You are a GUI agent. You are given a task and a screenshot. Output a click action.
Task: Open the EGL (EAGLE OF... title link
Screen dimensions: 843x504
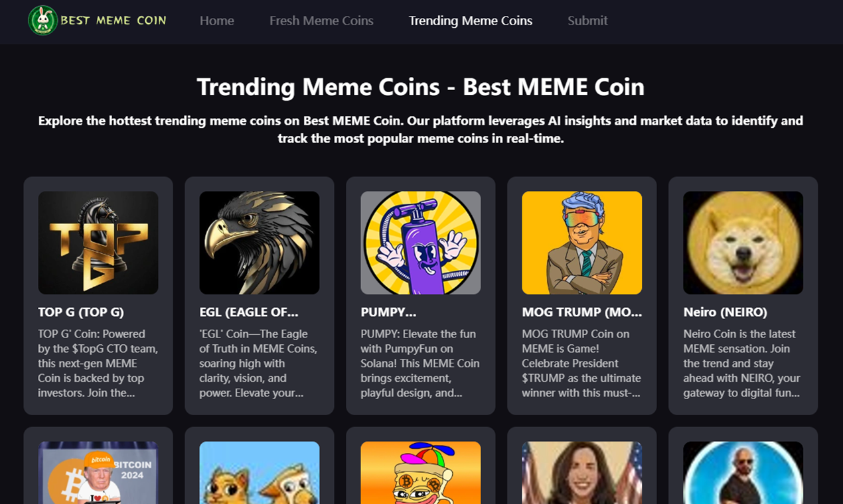249,312
